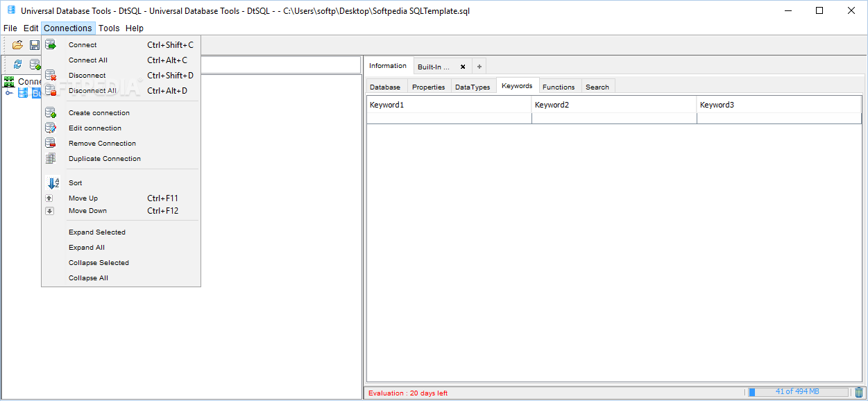
Task: Maximize the DtSQL window
Action: [819, 10]
